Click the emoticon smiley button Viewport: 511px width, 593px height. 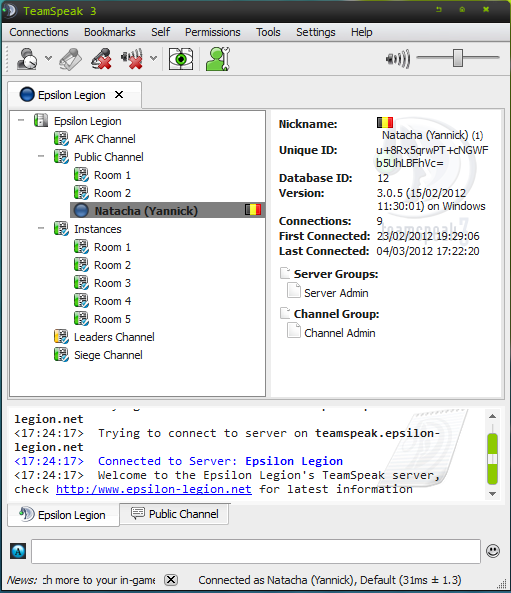(493, 551)
